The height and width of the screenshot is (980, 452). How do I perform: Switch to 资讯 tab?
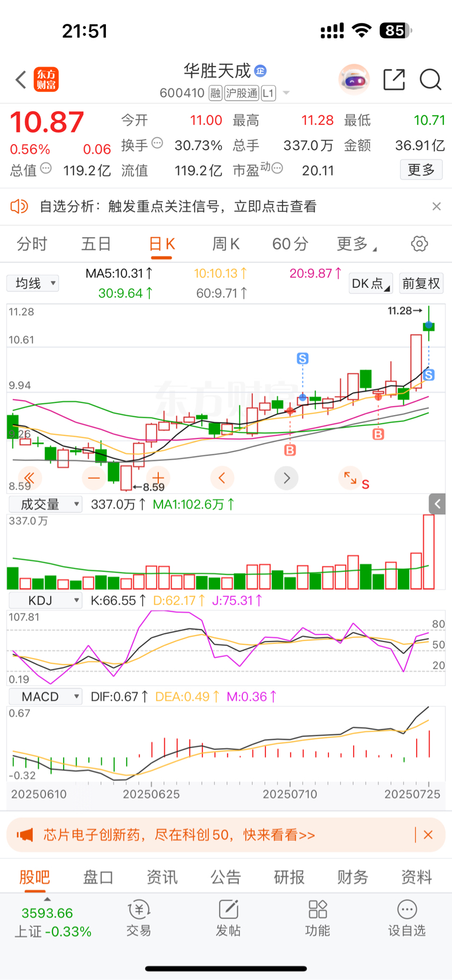click(162, 877)
